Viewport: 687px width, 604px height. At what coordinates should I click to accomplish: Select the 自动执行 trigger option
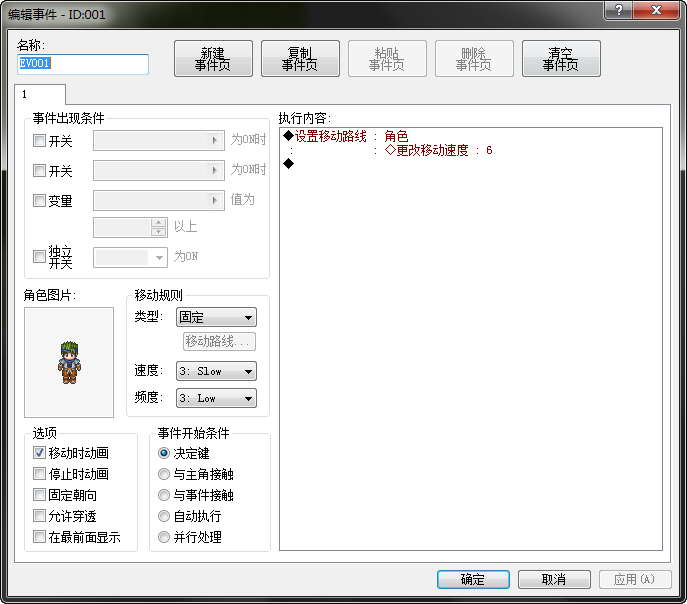click(x=164, y=516)
